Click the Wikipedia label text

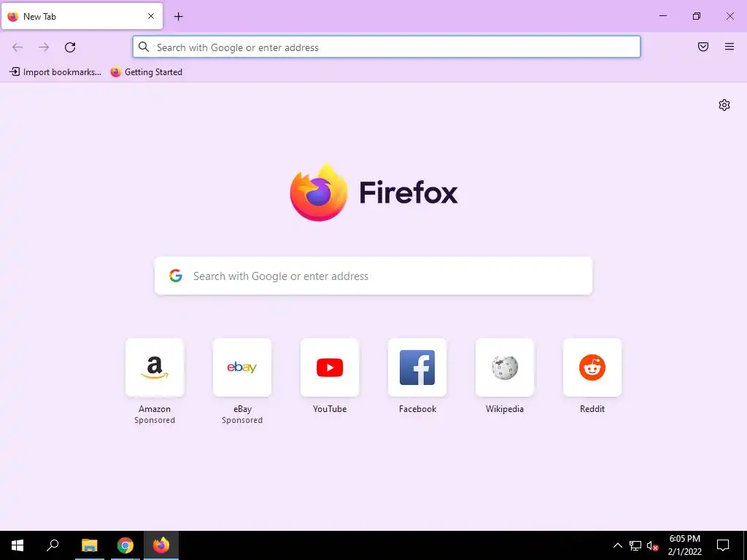coord(505,409)
